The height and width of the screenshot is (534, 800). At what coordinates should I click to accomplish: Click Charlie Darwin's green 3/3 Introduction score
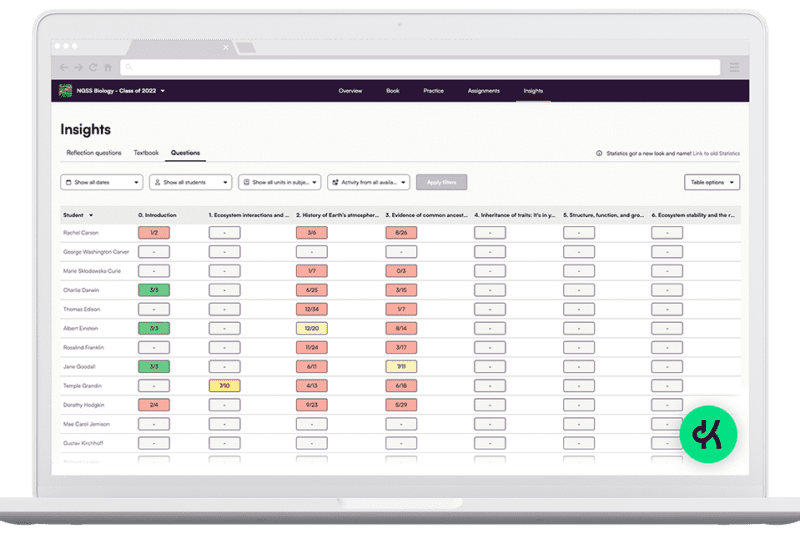[x=154, y=290]
